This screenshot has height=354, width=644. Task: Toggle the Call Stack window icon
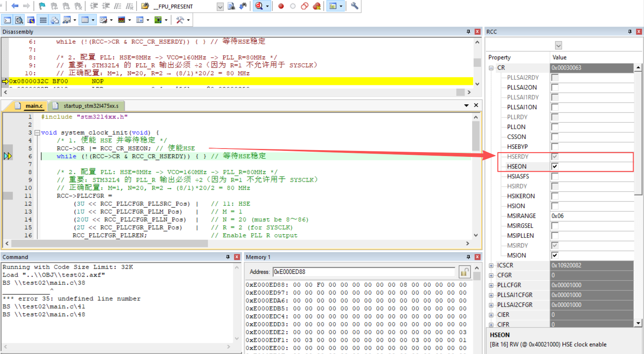(x=55, y=20)
